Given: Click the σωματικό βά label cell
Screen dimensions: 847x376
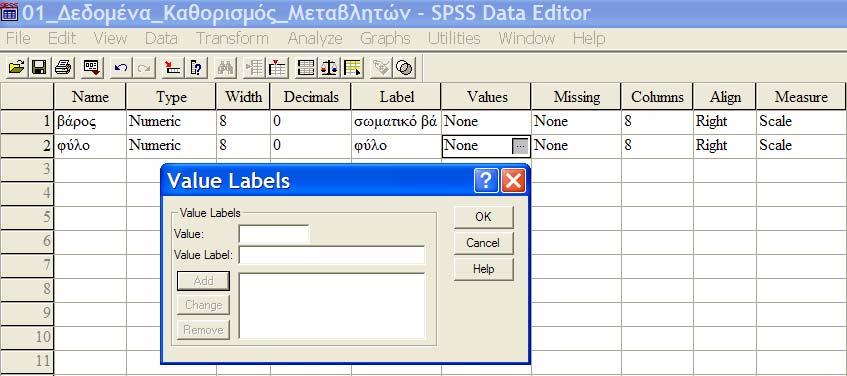Looking at the screenshot, I should pos(396,122).
